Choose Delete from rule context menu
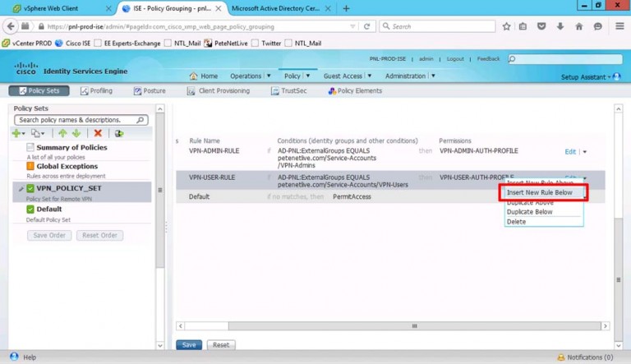Screen dimensions: 631x364 pyautogui.click(x=516, y=222)
